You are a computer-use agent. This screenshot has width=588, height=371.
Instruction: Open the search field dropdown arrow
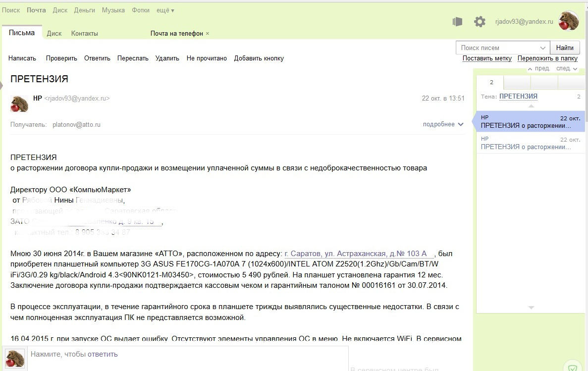pyautogui.click(x=542, y=48)
